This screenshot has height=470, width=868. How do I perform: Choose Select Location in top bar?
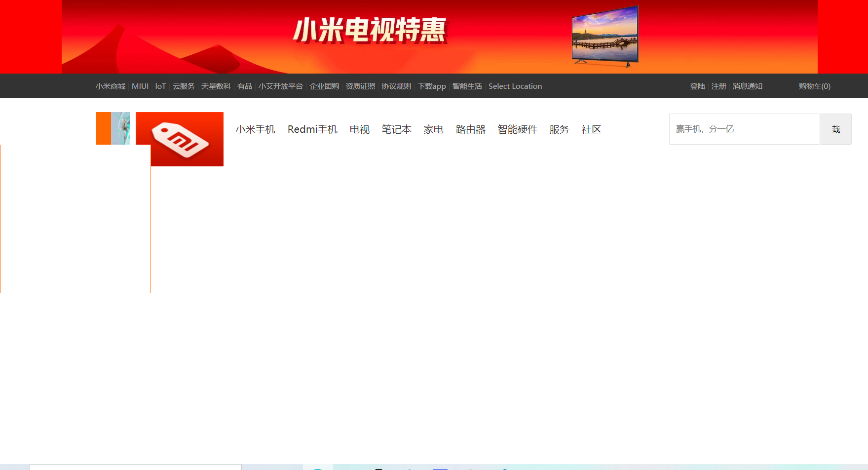(x=515, y=86)
